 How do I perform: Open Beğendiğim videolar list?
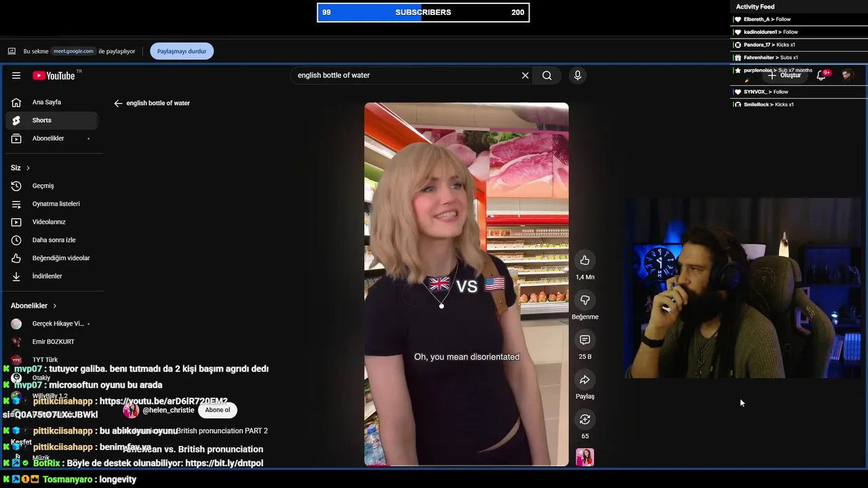coord(51,258)
